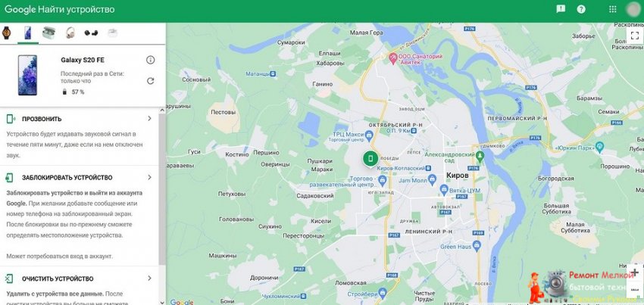Click the side panel scrollbar

(162, 189)
